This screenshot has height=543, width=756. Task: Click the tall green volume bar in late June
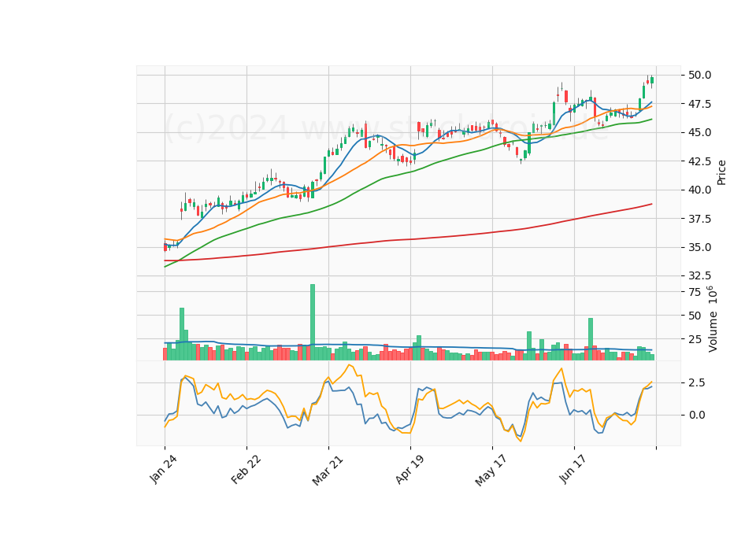[x=591, y=338]
